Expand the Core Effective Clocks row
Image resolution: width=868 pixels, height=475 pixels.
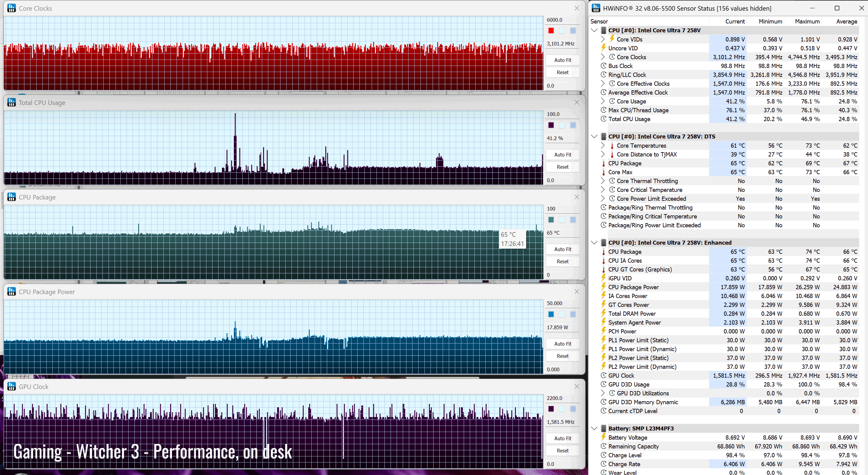[x=603, y=83]
